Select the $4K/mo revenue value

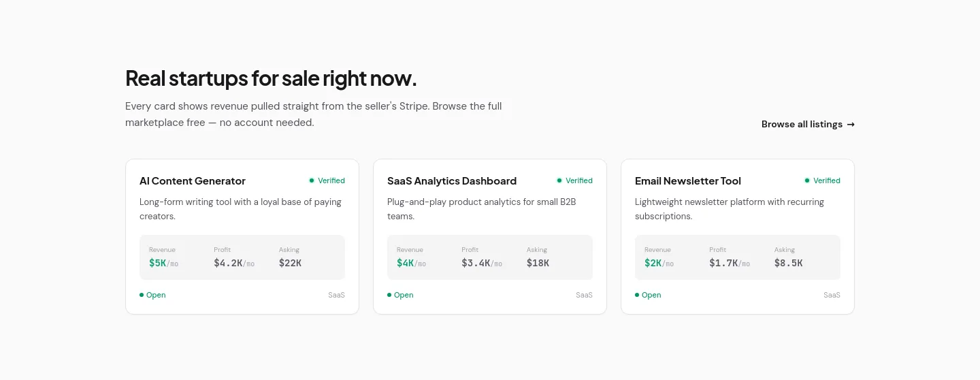coord(411,263)
